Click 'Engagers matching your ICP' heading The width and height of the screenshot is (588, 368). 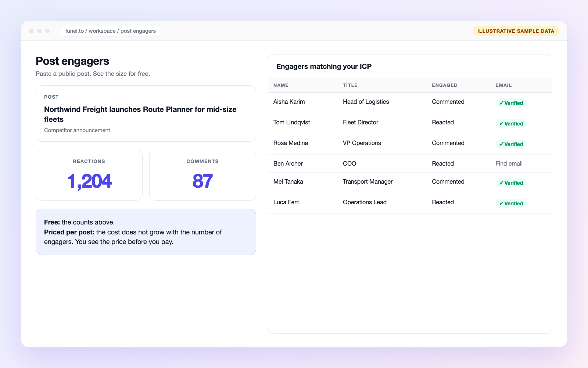coord(324,67)
